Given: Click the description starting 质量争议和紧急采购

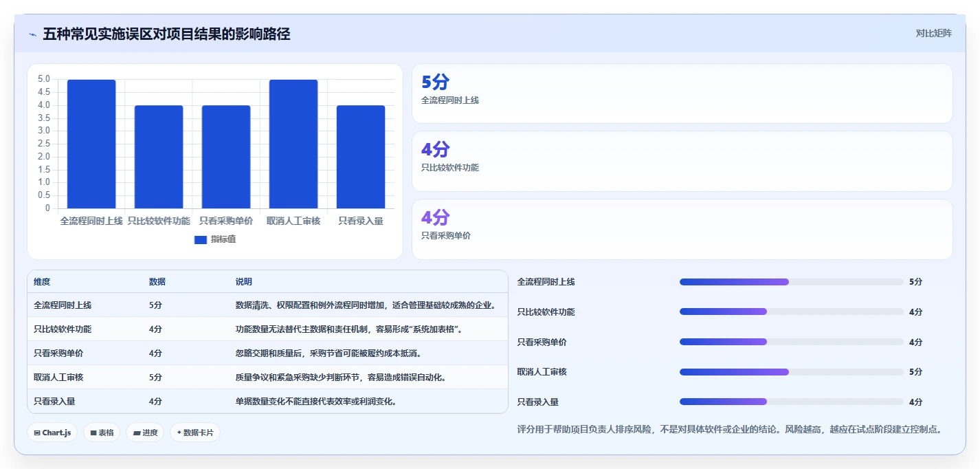Looking at the screenshot, I should pos(341,378).
